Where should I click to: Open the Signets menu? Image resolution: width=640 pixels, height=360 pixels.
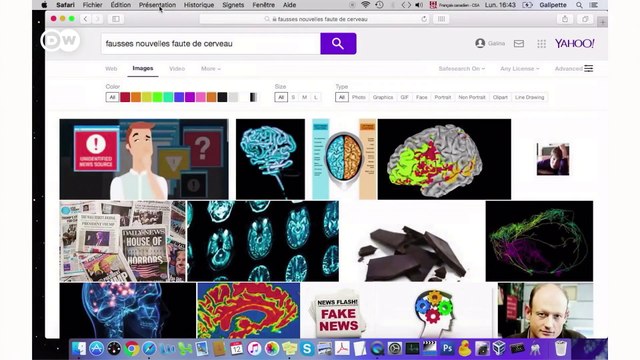coord(233,5)
